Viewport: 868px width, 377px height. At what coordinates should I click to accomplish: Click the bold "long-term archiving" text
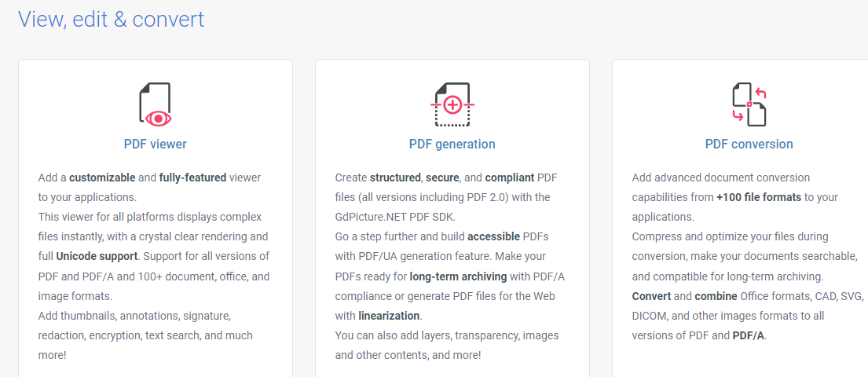460,276
